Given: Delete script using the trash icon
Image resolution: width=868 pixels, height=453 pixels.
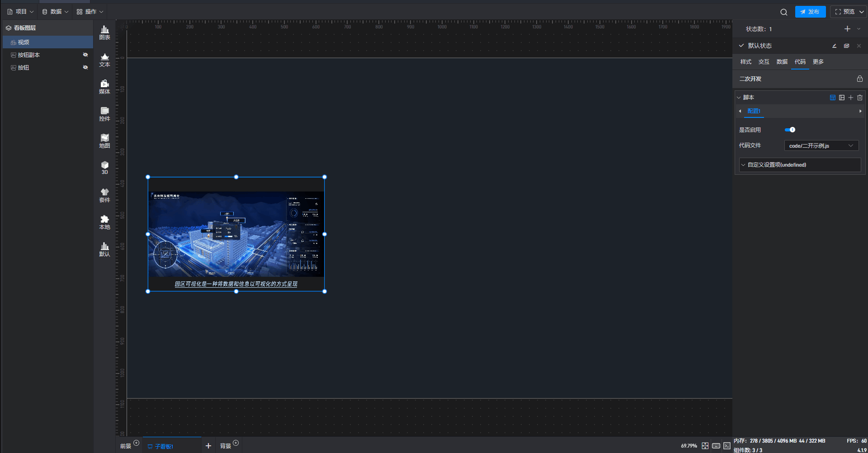Looking at the screenshot, I should (x=860, y=98).
